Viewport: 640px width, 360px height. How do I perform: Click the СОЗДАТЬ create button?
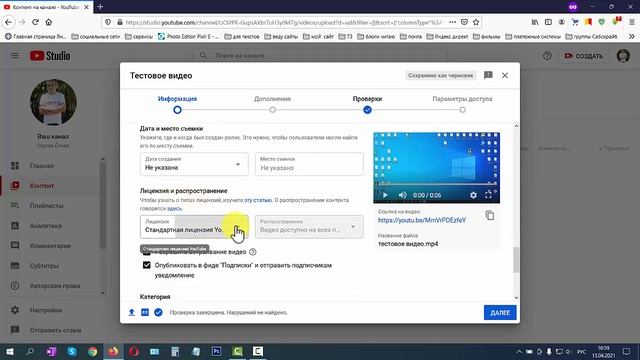[x=584, y=56]
